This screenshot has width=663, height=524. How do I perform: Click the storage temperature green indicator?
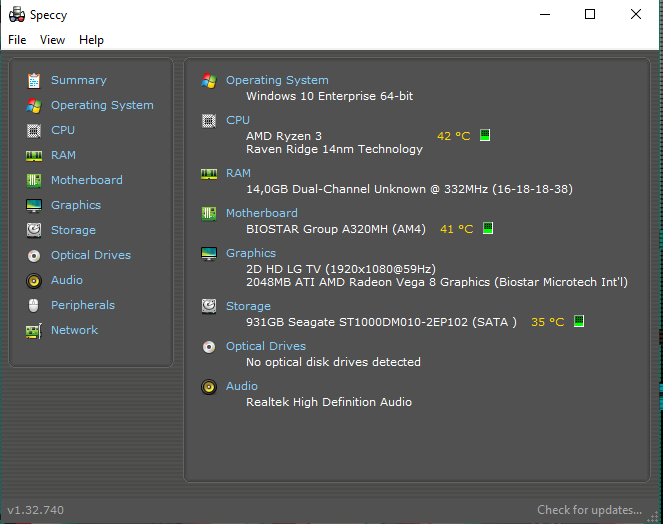(x=579, y=321)
